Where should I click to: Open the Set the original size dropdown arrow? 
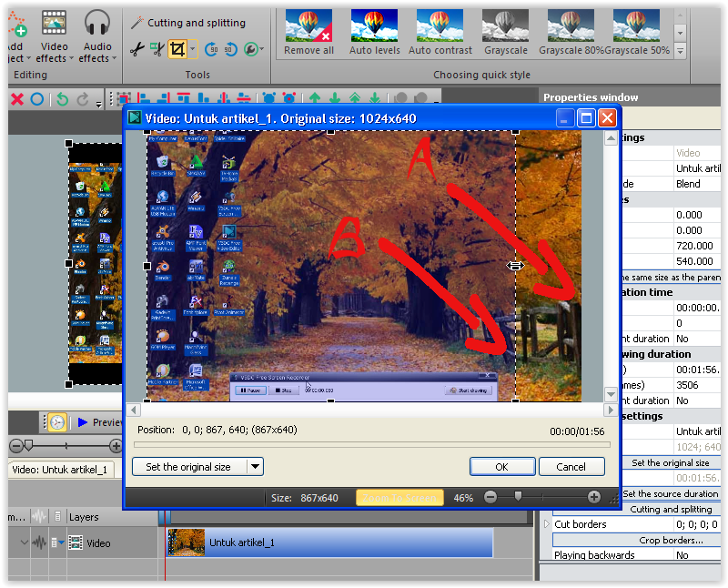coord(256,467)
